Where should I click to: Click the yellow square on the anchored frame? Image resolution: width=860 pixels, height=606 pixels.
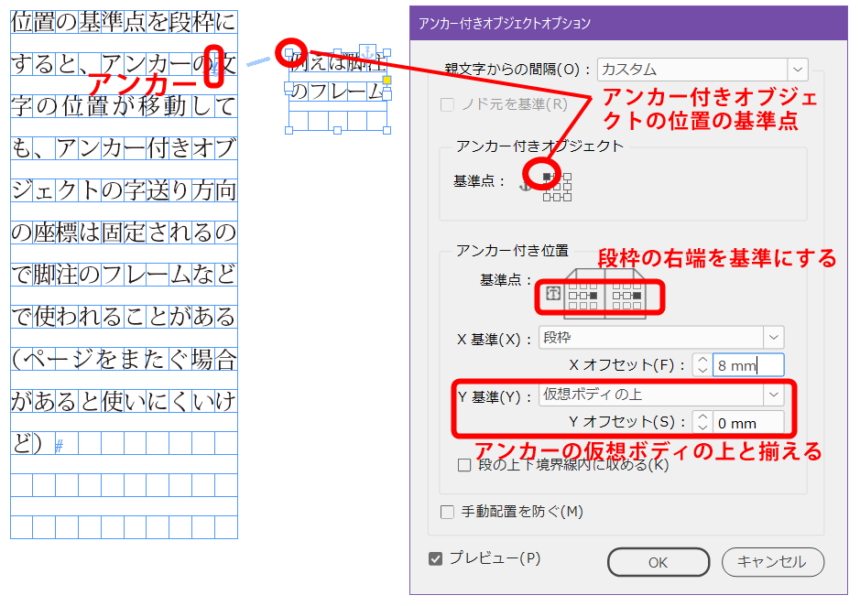[388, 79]
